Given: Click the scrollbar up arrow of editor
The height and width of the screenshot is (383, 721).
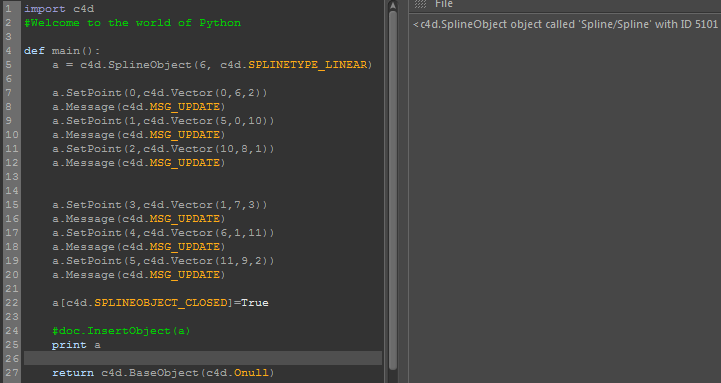Looking at the screenshot, I should pyautogui.click(x=393, y=6).
